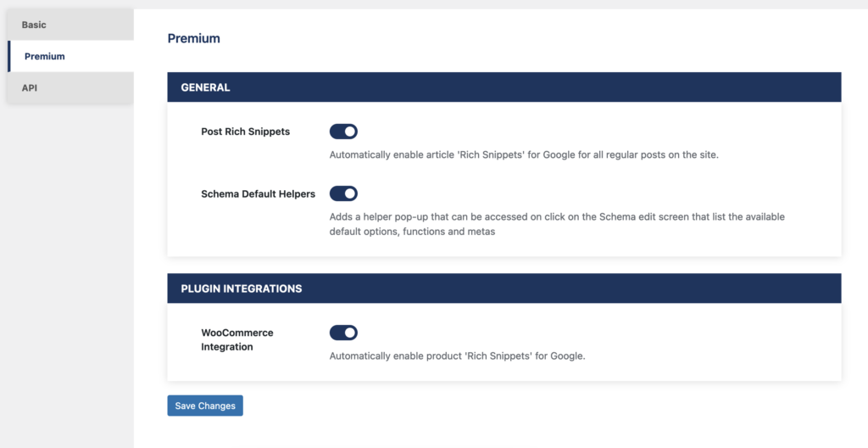The image size is (868, 448).
Task: Click the white knob of Schema Helpers switch
Action: click(x=350, y=193)
